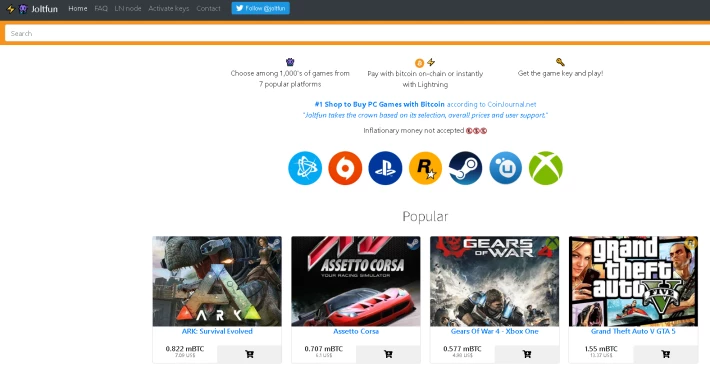Viewport: 710px width, 367px height.
Task: Click the 0.707 mBTC price
Action: 324,348
